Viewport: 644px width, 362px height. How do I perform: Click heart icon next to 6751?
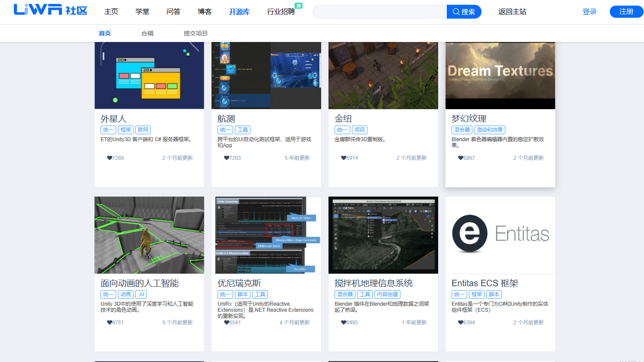pyautogui.click(x=110, y=323)
